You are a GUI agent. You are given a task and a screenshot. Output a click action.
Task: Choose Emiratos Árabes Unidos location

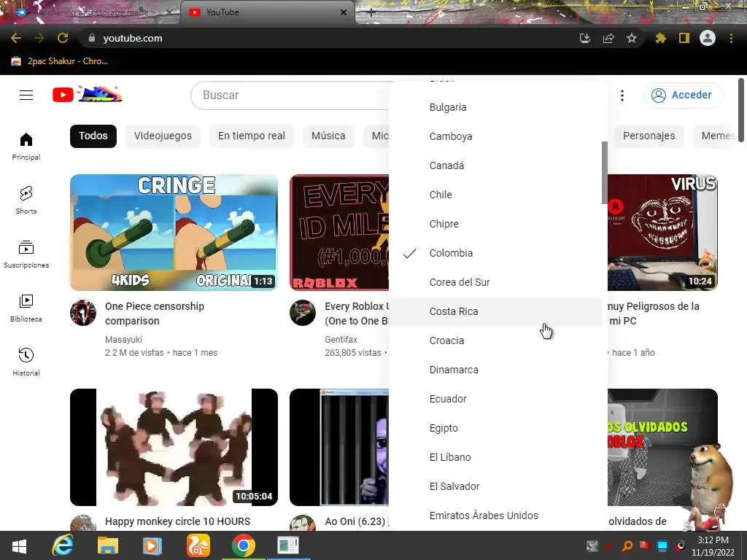[x=495, y=516]
